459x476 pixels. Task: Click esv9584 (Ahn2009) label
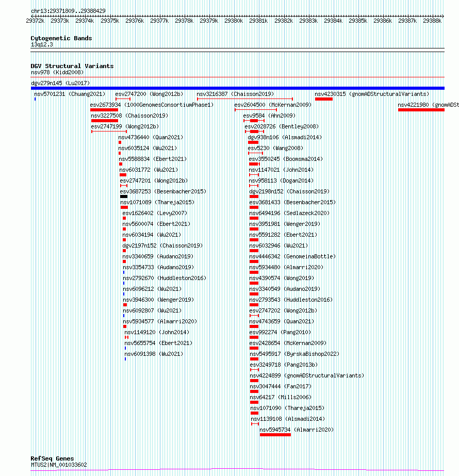[269, 116]
